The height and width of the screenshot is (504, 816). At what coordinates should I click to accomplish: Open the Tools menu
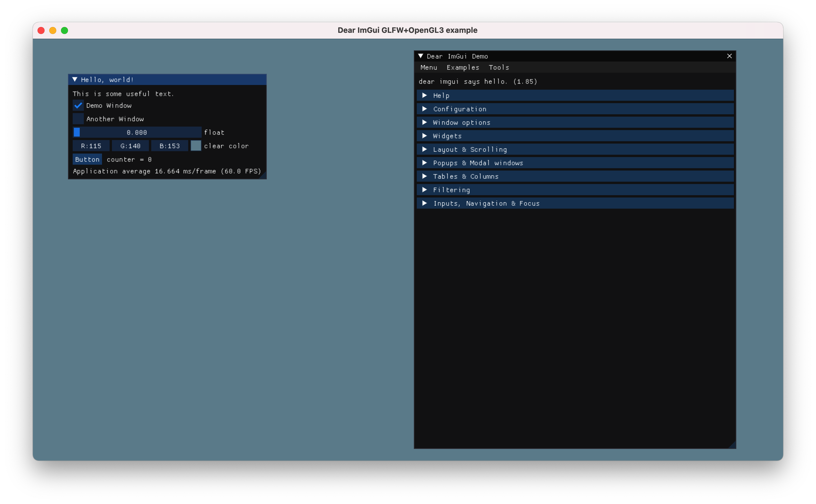[499, 67]
